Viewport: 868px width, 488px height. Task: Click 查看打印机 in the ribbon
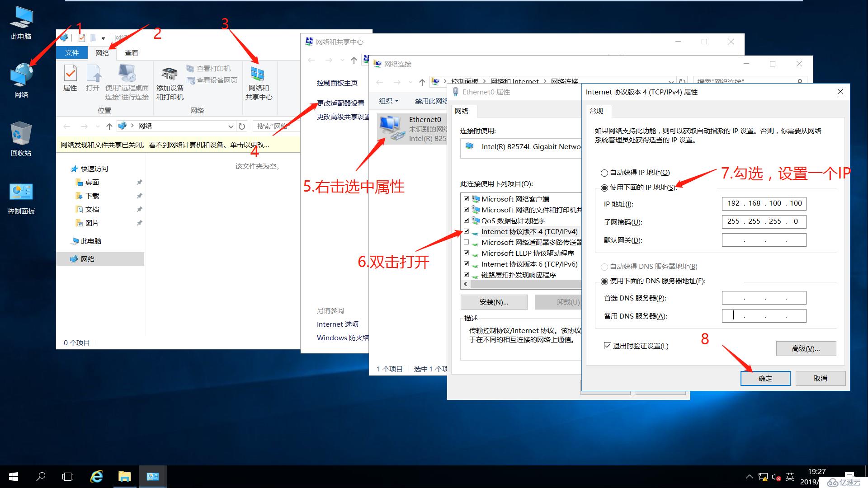[209, 68]
